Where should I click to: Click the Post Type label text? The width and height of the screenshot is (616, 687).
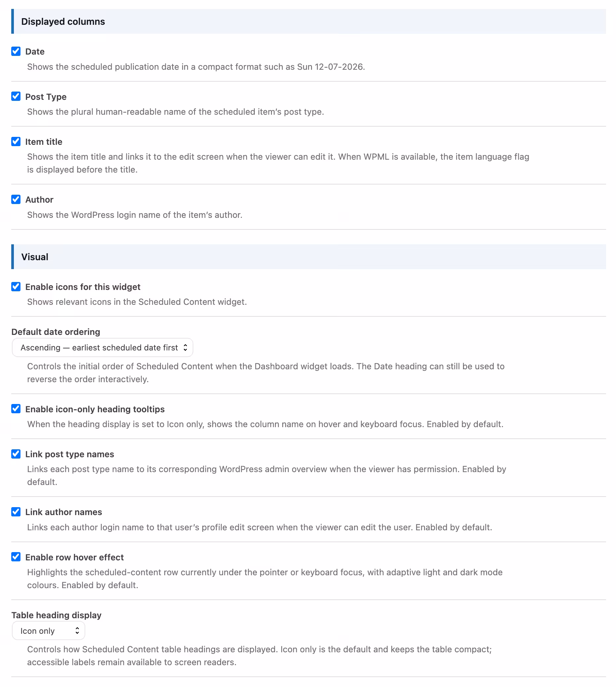[46, 97]
